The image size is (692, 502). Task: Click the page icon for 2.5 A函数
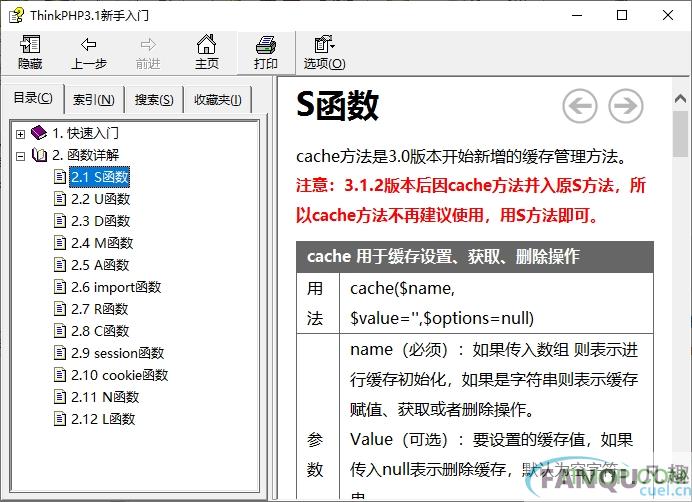click(60, 265)
